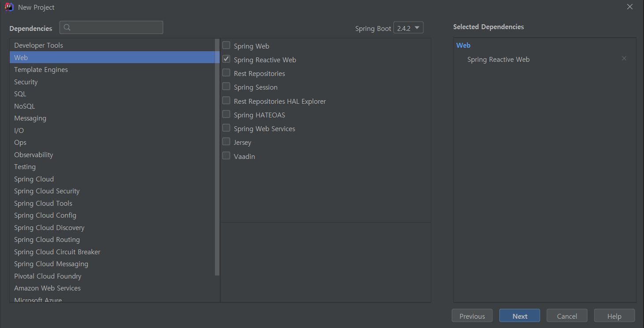Choose the Ops category
This screenshot has width=644, height=328.
[112, 142]
